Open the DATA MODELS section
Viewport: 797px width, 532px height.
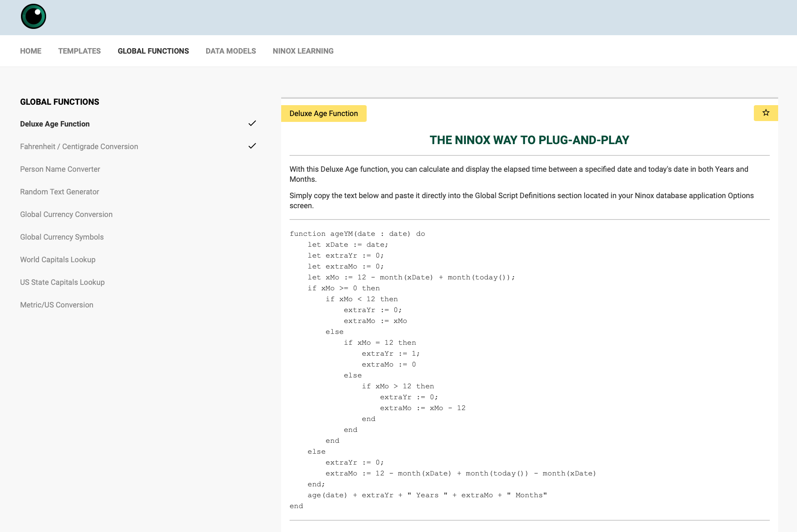[x=231, y=51]
